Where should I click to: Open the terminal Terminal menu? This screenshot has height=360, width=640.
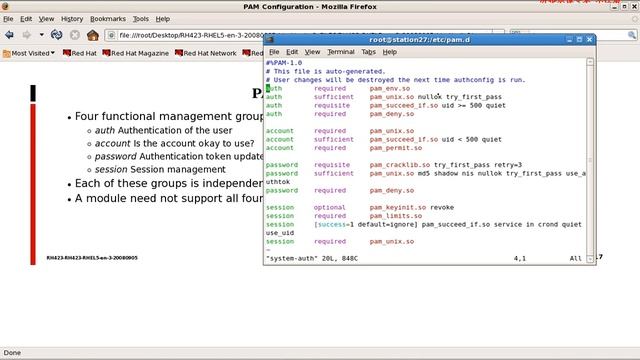tap(341, 52)
